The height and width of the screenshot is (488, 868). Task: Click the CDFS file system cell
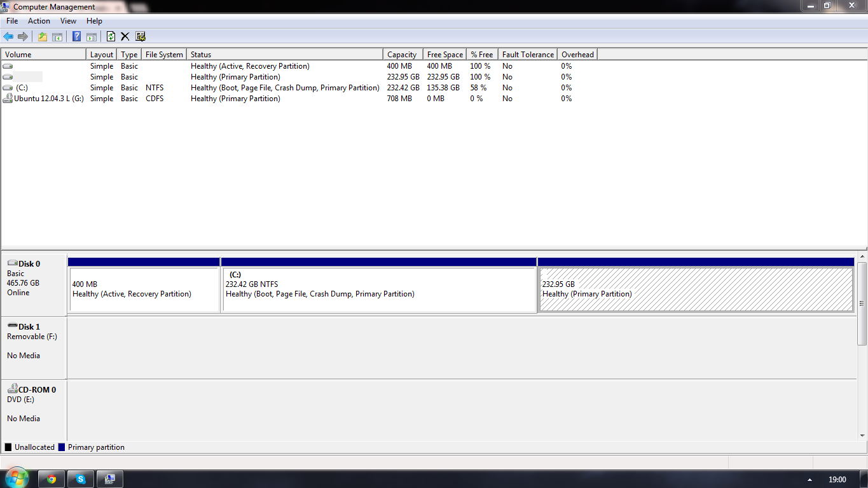pyautogui.click(x=155, y=99)
